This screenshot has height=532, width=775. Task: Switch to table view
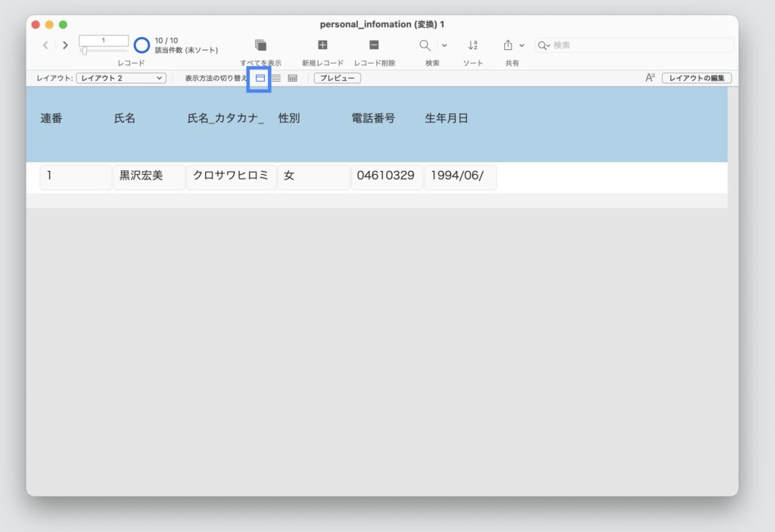point(291,77)
